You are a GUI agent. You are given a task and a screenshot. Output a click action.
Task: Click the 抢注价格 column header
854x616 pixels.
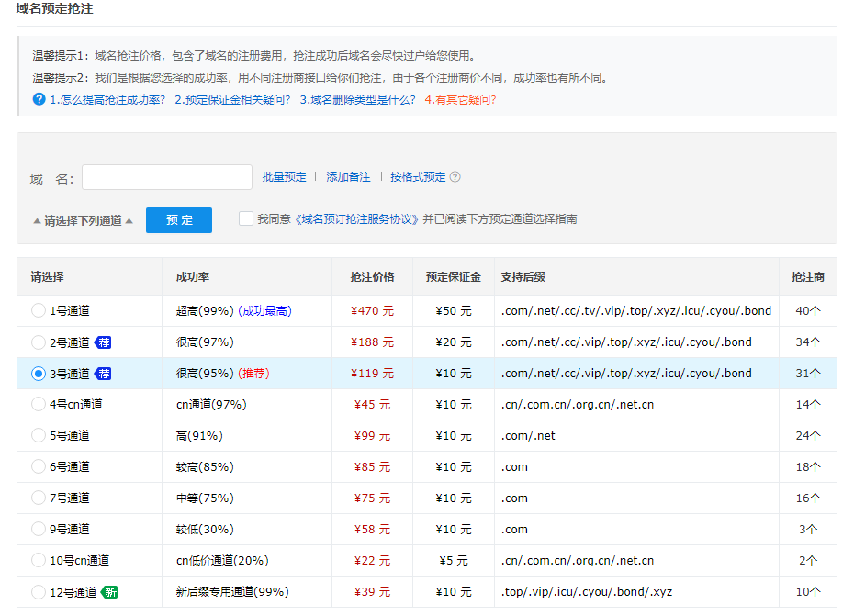[372, 276]
